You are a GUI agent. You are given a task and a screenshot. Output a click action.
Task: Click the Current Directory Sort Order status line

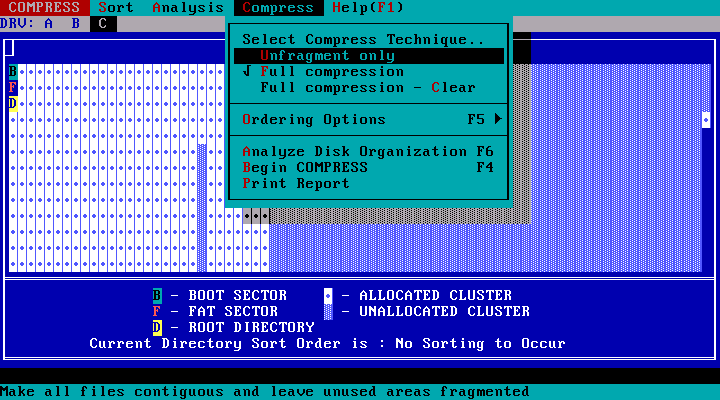[x=327, y=344]
